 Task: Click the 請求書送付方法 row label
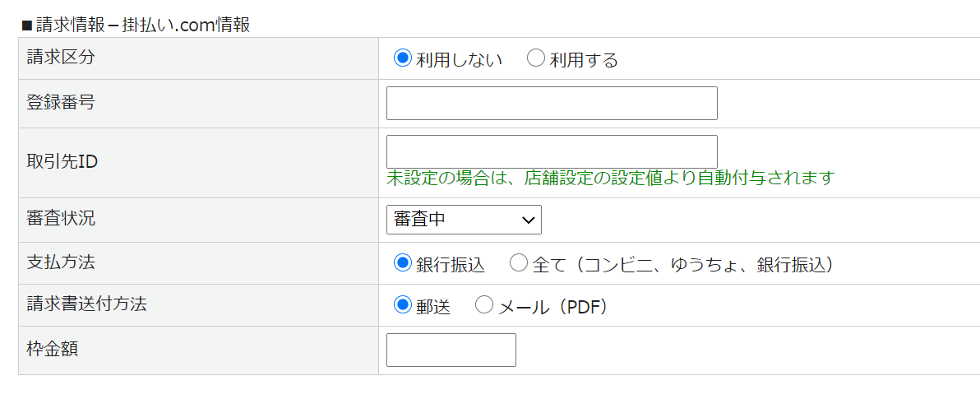tap(86, 304)
